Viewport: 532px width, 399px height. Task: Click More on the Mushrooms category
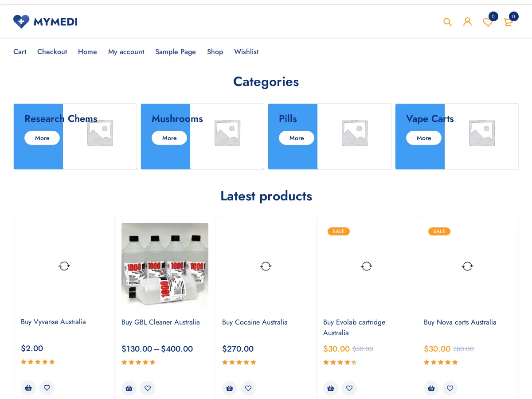(169, 138)
